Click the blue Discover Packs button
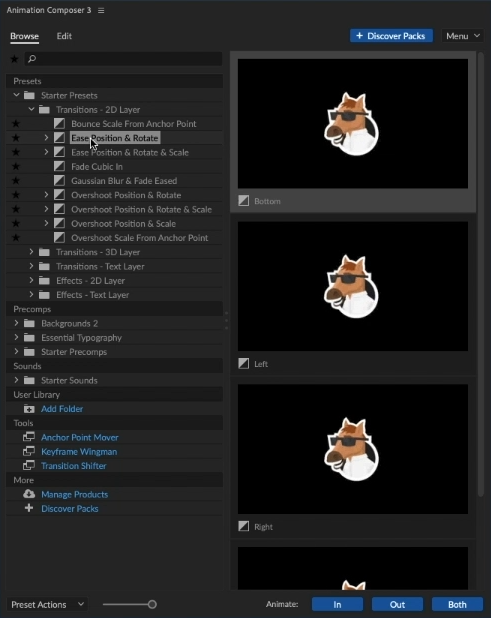Viewport: 491px width, 618px height. [391, 36]
